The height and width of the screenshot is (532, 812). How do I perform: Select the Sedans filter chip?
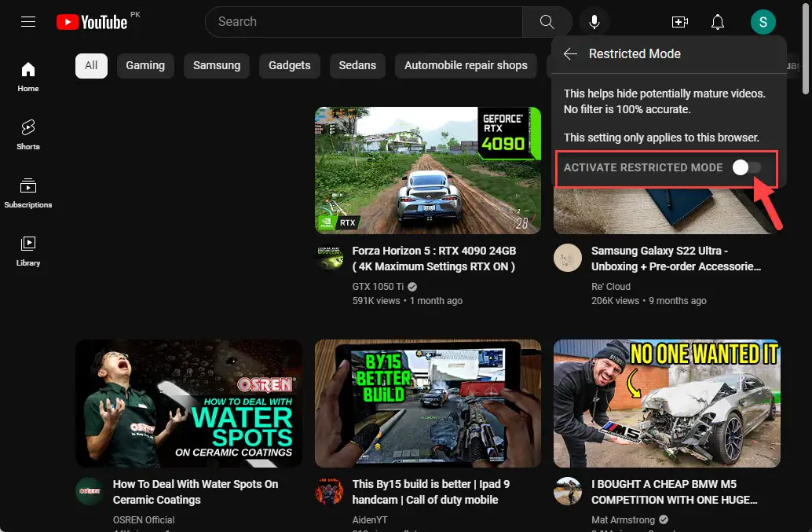(357, 65)
